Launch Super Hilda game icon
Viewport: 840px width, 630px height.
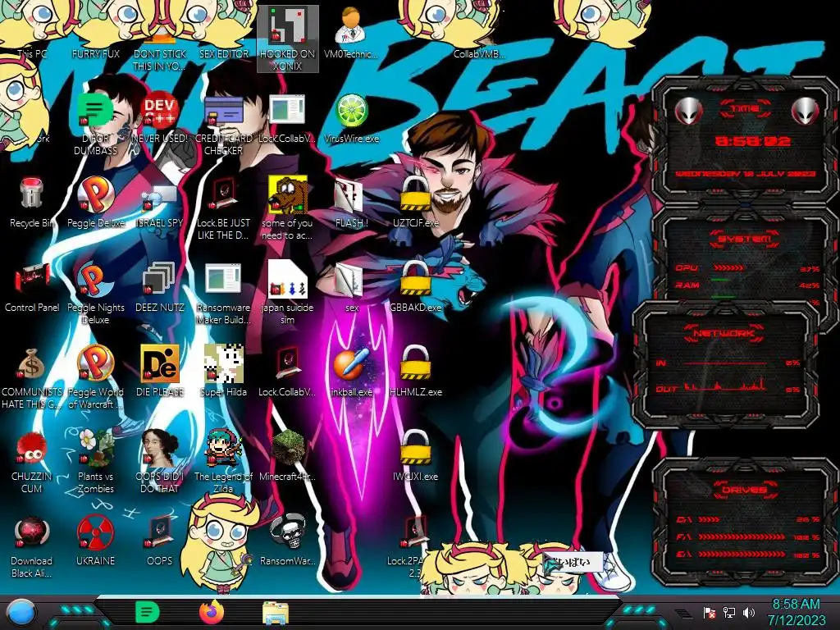click(223, 372)
